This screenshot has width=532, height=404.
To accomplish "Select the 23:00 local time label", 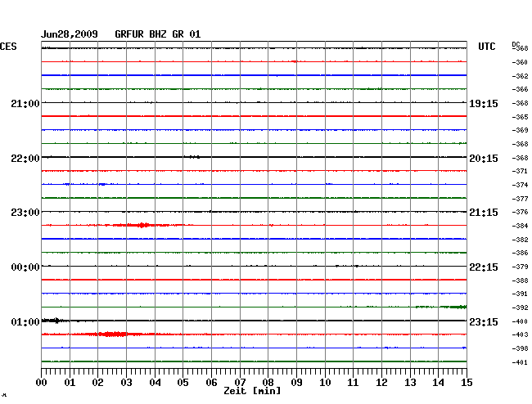I will click(25, 213).
